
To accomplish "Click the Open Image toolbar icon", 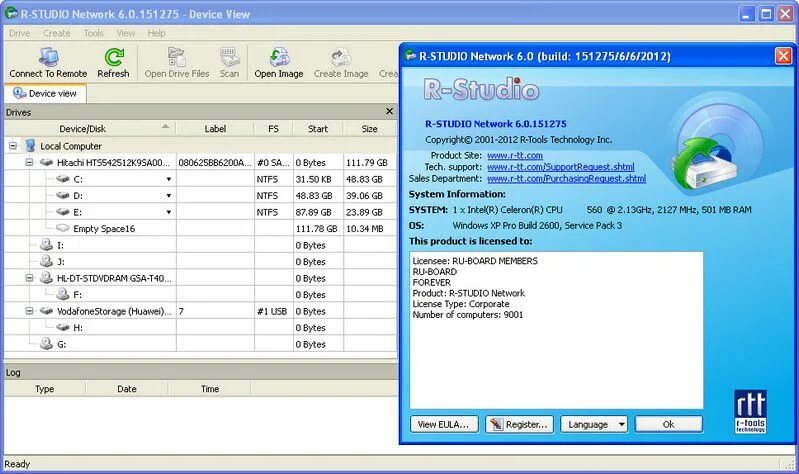I will pyautogui.click(x=279, y=57).
